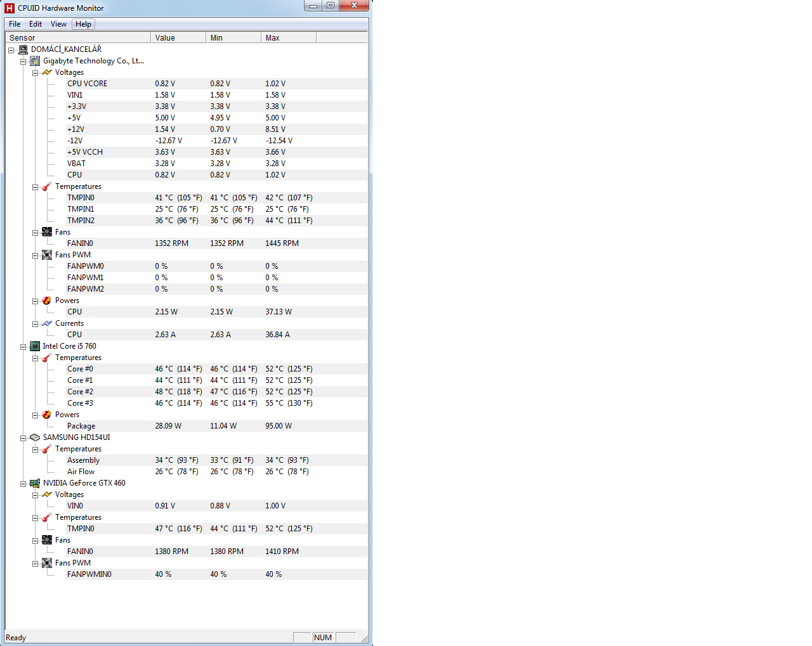
Task: Select the Core #3 temperature row
Action: [x=217, y=403]
